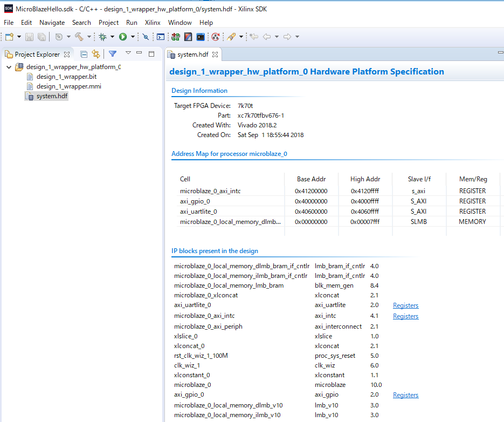This screenshot has height=422, width=504.
Task: Open the Navigate menu
Action: coord(52,23)
